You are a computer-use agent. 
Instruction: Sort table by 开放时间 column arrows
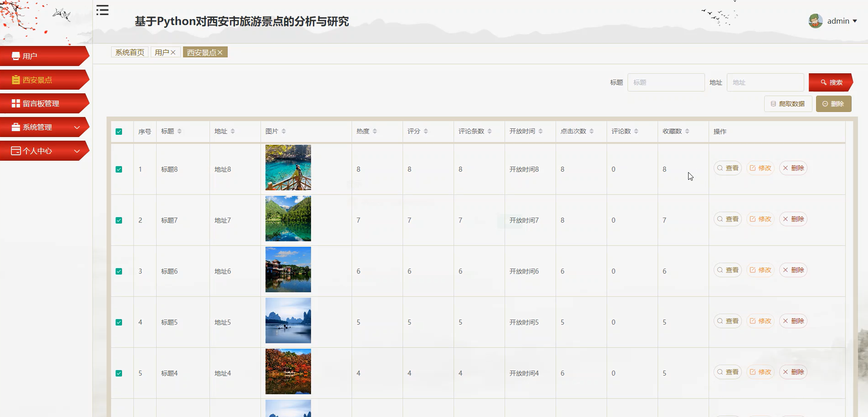click(x=541, y=131)
